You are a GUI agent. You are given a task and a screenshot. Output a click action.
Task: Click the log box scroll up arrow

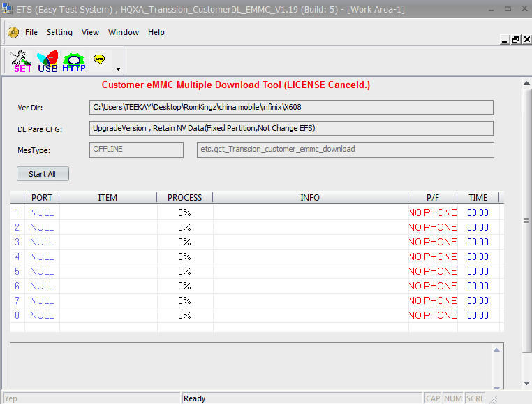pos(496,350)
